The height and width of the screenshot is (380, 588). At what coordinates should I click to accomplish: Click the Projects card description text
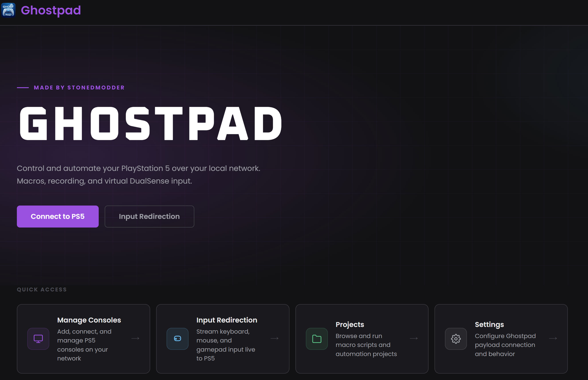pos(366,345)
